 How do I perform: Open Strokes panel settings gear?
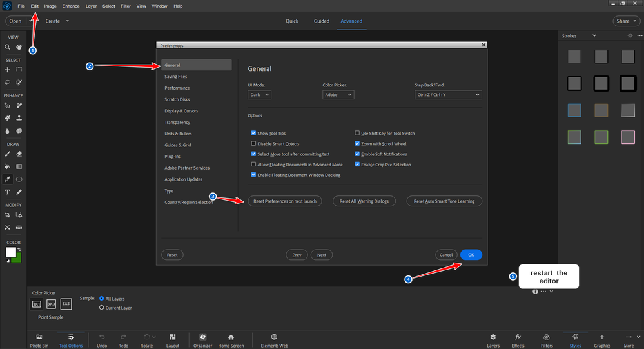pos(630,35)
